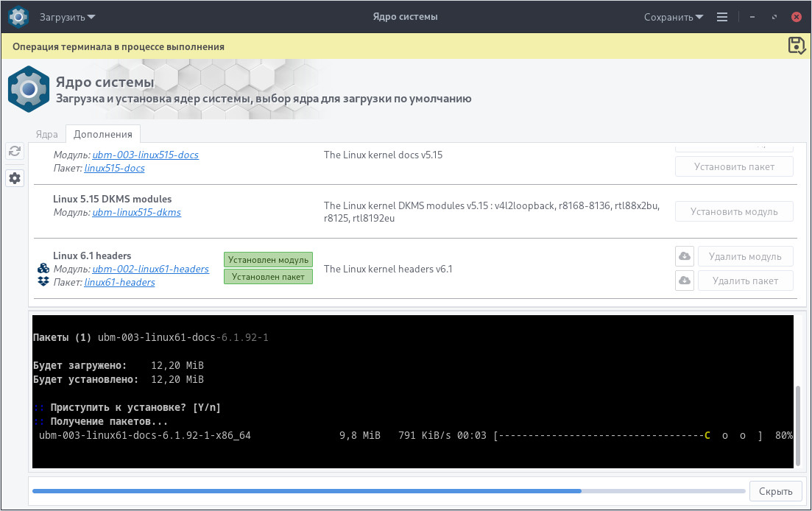The height and width of the screenshot is (511, 812).
Task: Click the blue operation progress bar
Action: point(389,491)
